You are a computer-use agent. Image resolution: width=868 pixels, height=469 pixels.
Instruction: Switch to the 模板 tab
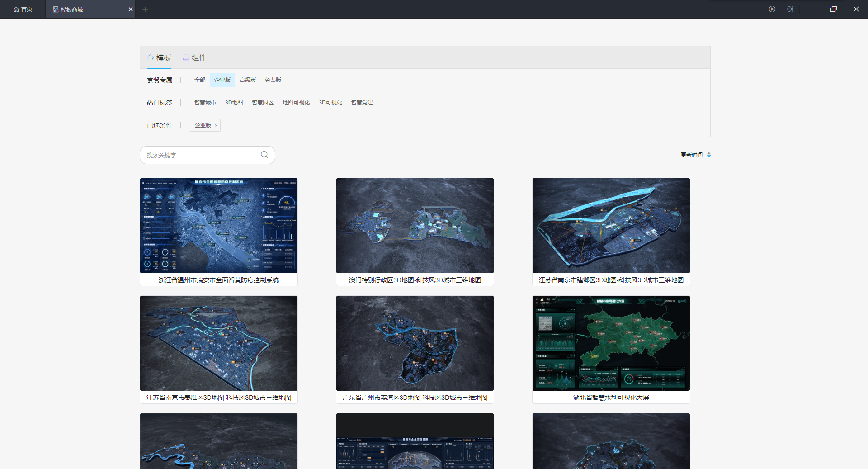click(159, 57)
